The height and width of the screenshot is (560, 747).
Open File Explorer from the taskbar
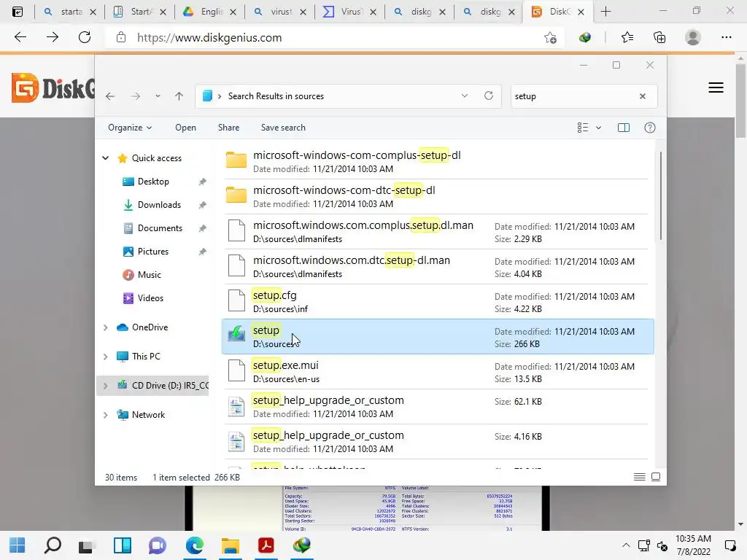pyautogui.click(x=230, y=545)
